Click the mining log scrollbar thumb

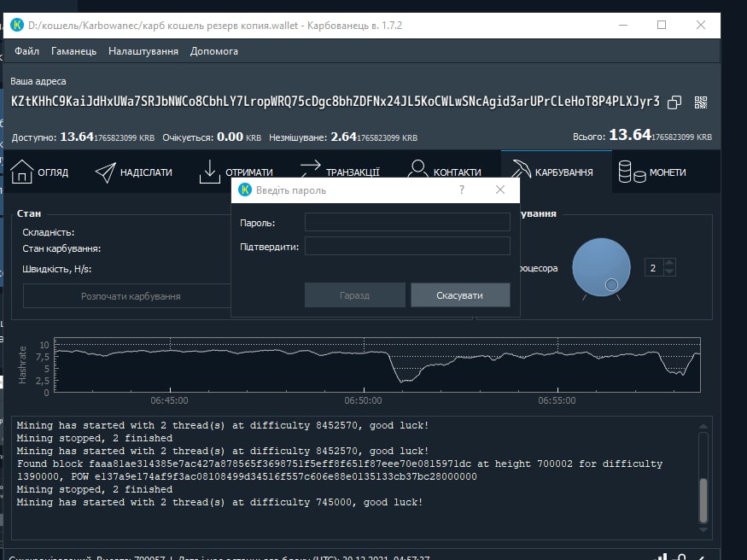pos(703,500)
